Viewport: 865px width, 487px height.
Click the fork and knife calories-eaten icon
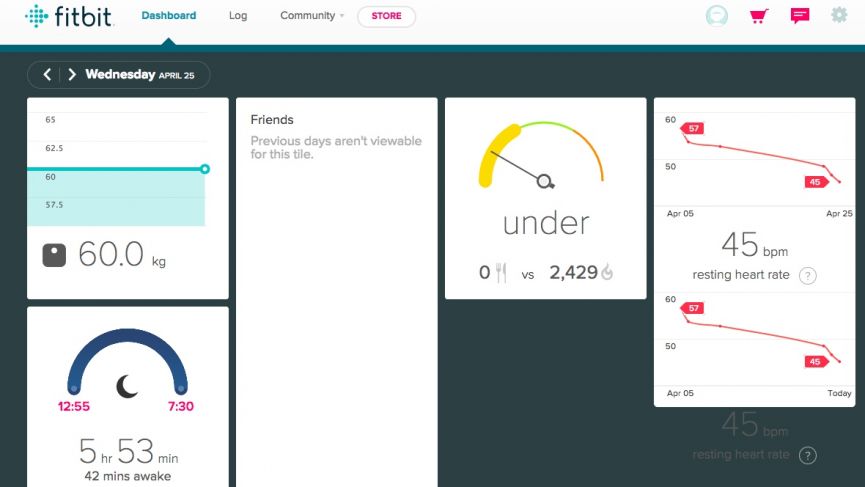[x=500, y=272]
